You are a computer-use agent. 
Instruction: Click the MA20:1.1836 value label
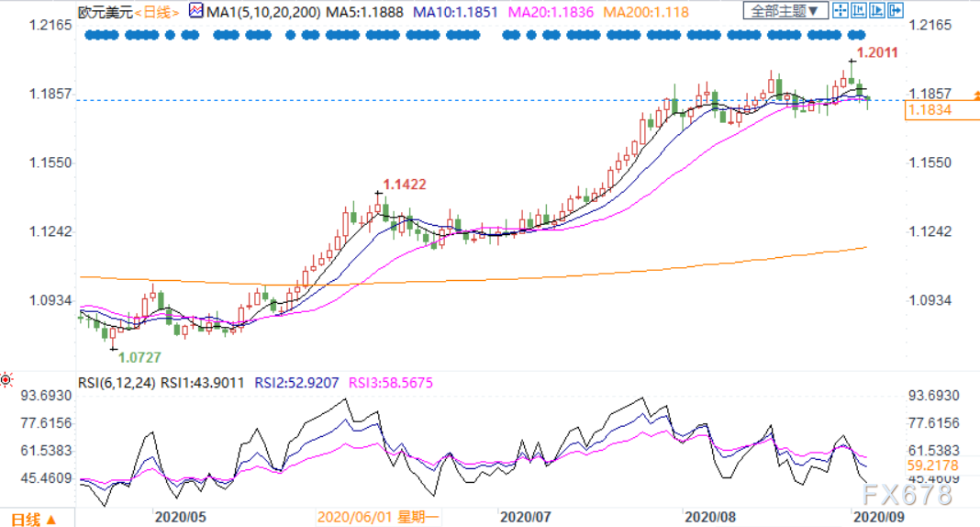click(x=551, y=12)
